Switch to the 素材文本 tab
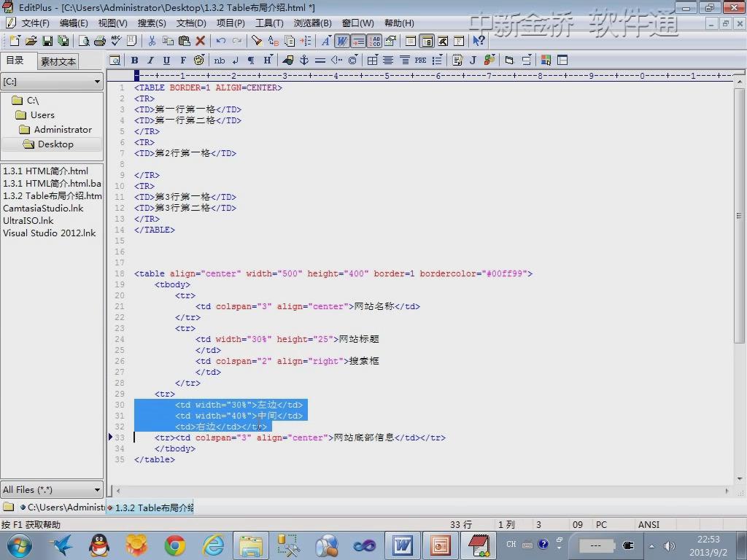This screenshot has height=560, width=747. click(58, 61)
